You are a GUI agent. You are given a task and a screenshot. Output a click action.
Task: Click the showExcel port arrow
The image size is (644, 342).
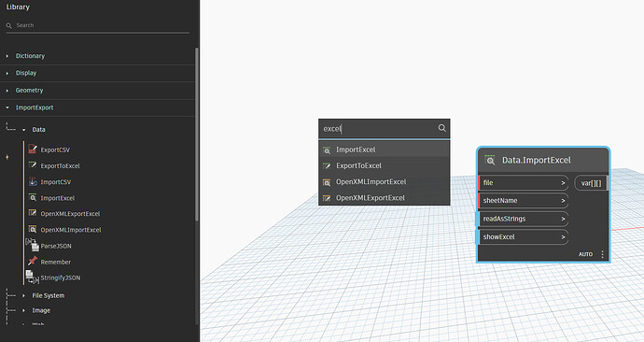point(563,236)
